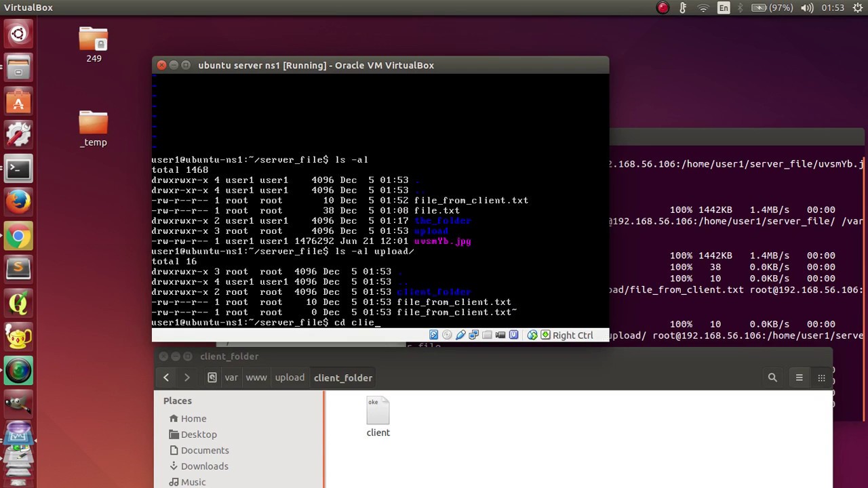Open USB devices indicator in VirtualBox status bar
This screenshot has width=868, height=488.
point(460,335)
